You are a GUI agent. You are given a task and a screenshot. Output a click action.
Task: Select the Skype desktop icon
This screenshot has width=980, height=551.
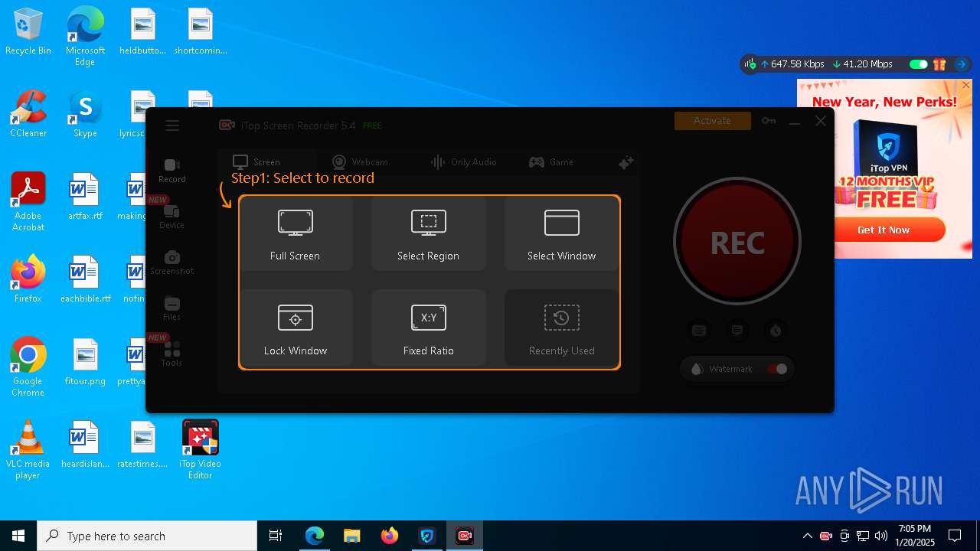pyautogui.click(x=85, y=114)
